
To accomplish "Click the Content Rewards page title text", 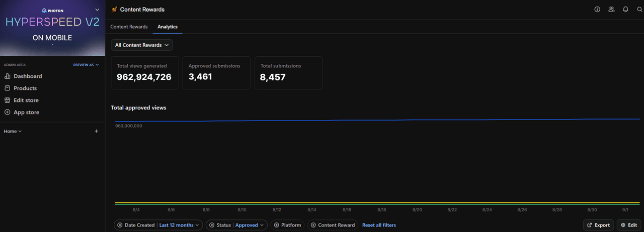I will coord(142,9).
